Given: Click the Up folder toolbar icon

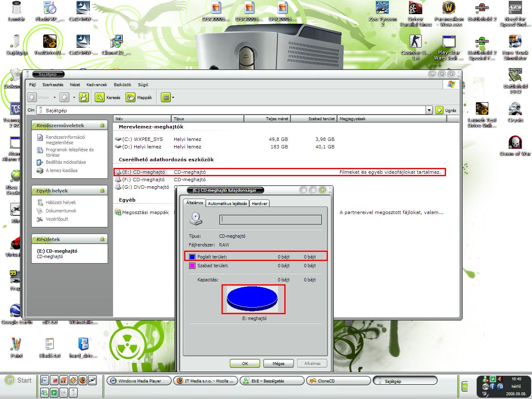Looking at the screenshot, I should [84, 97].
